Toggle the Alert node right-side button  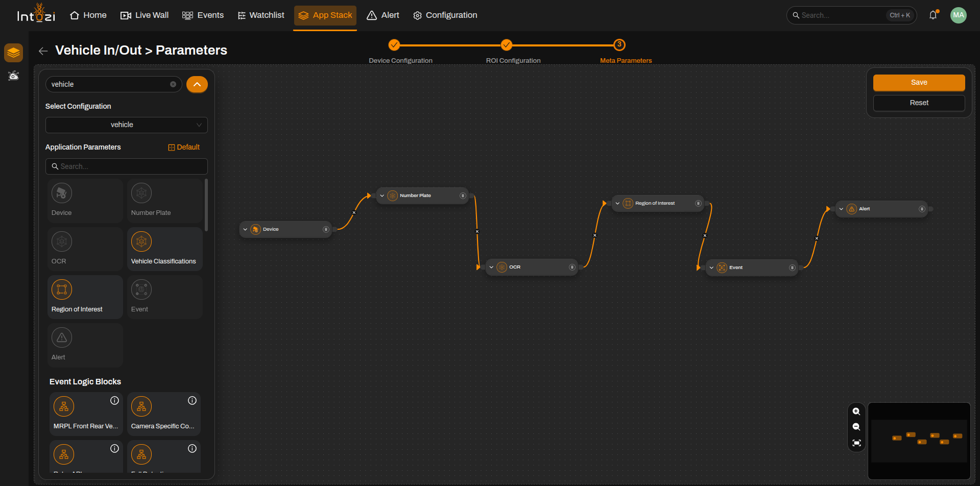click(922, 209)
